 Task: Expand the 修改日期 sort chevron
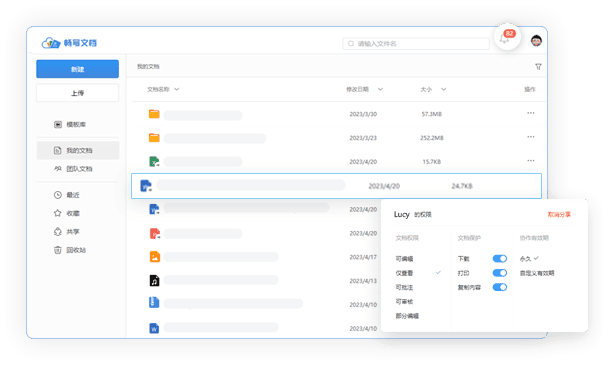(380, 89)
